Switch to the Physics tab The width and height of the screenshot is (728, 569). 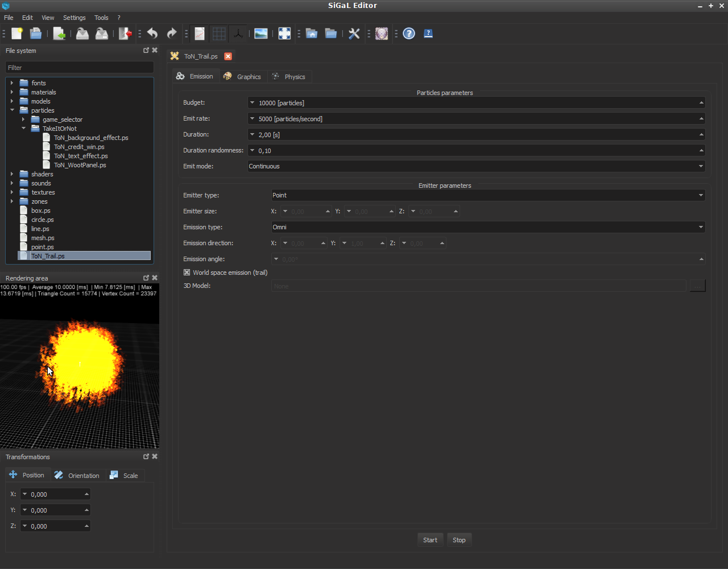point(289,76)
